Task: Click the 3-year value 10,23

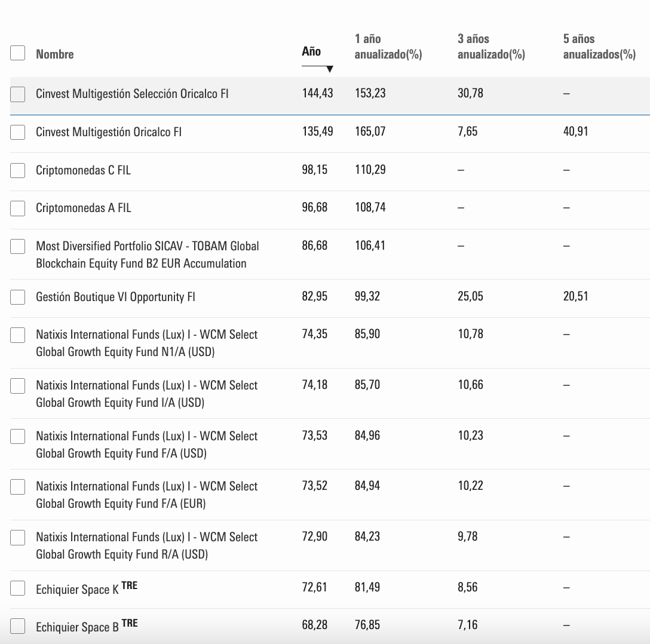Action: point(471,436)
